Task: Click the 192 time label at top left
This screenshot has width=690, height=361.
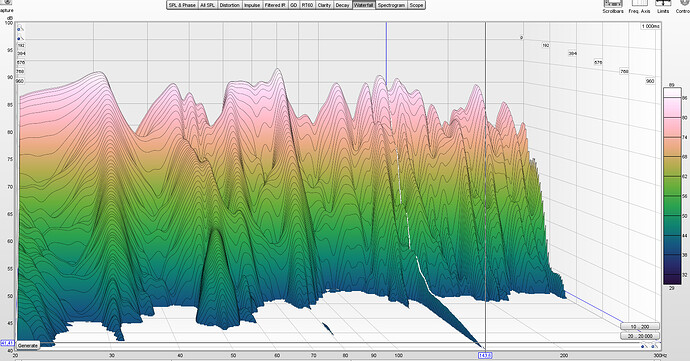Action: click(x=21, y=45)
